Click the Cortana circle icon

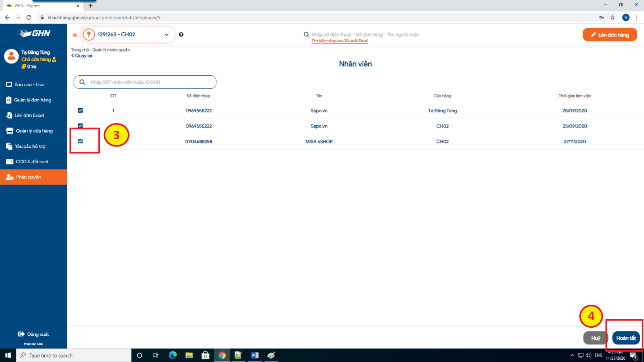[139, 355]
